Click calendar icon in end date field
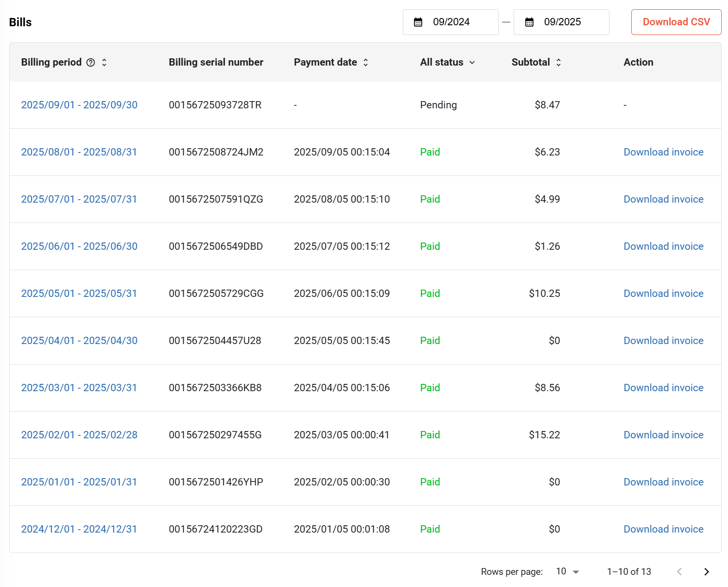This screenshot has width=728, height=587. click(529, 22)
